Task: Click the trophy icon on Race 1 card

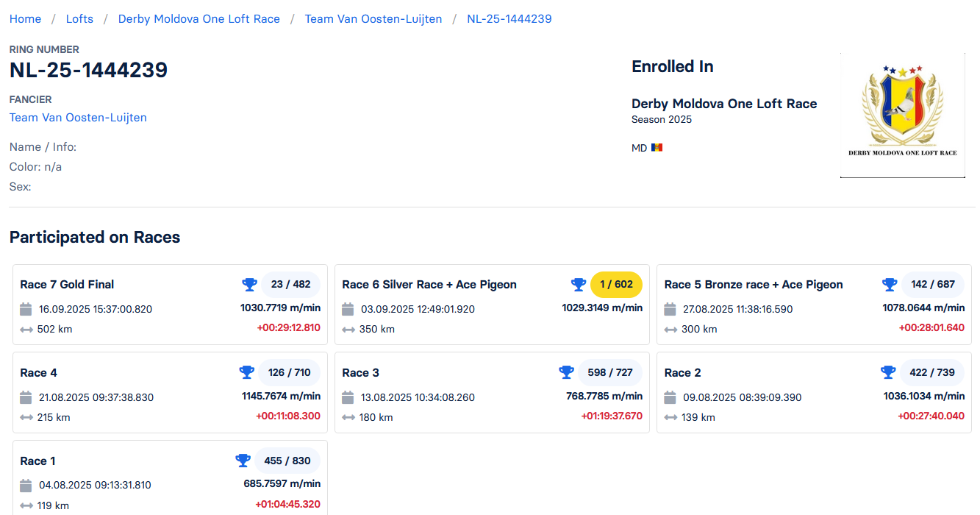Action: 243,461
